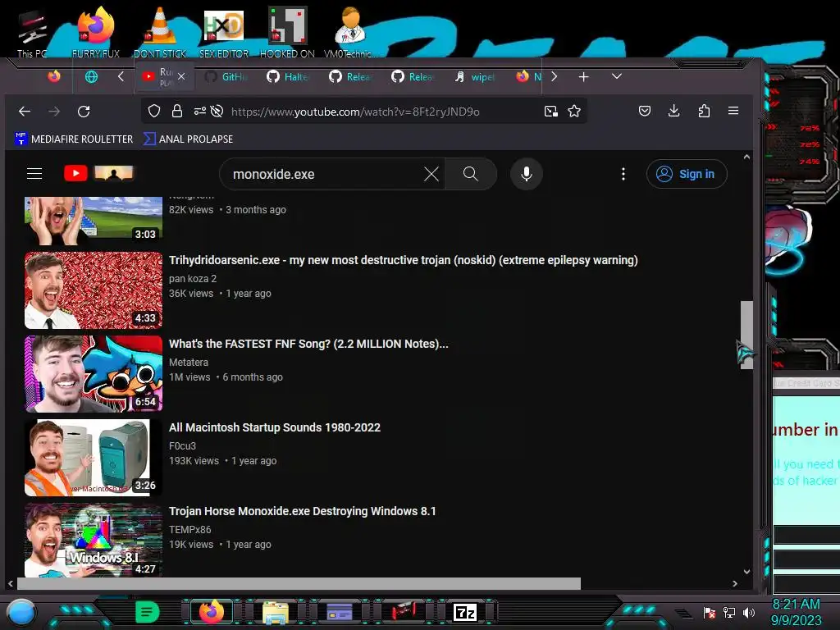The width and height of the screenshot is (840, 630).
Task: Open the HOOKED ON desktop shortcut
Action: (x=287, y=33)
